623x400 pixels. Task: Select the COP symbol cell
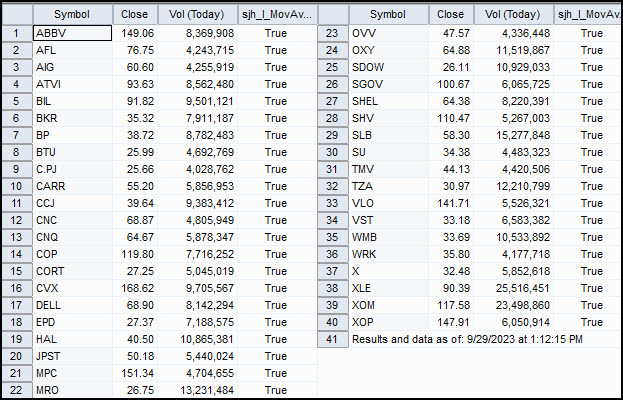point(73,254)
